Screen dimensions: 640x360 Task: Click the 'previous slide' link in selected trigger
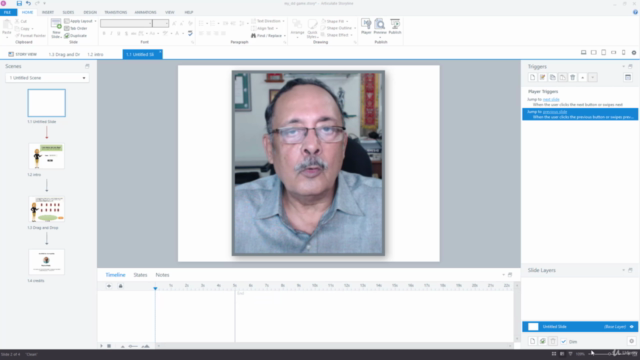(555, 112)
